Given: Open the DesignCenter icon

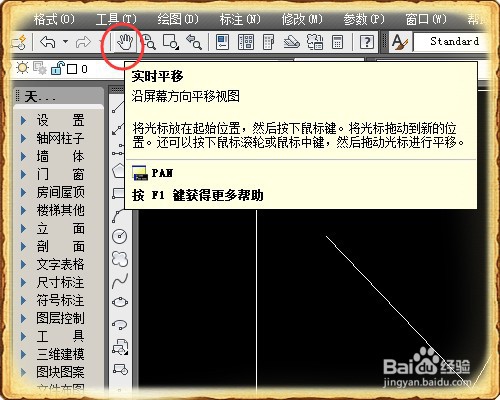Looking at the screenshot, I should pyautogui.click(x=246, y=42).
